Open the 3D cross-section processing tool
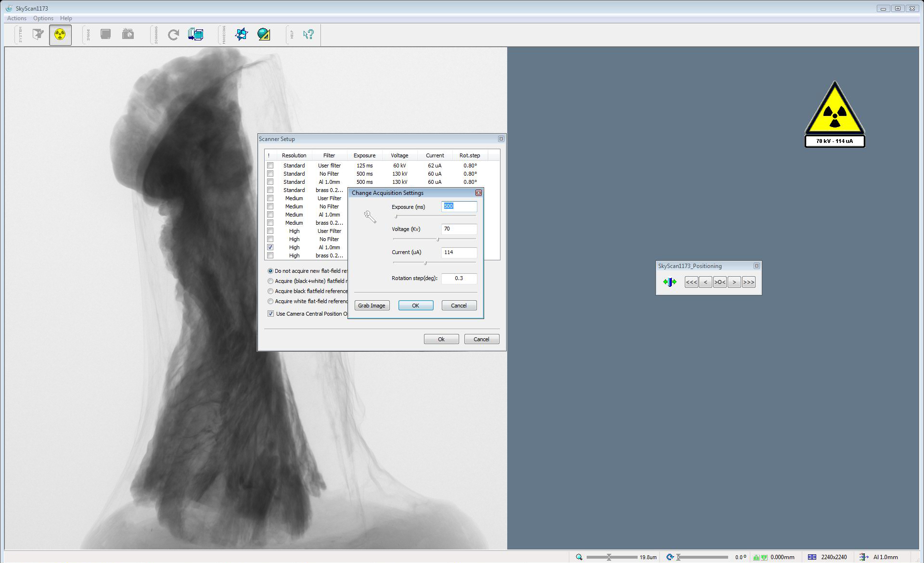924x563 pixels. [242, 35]
